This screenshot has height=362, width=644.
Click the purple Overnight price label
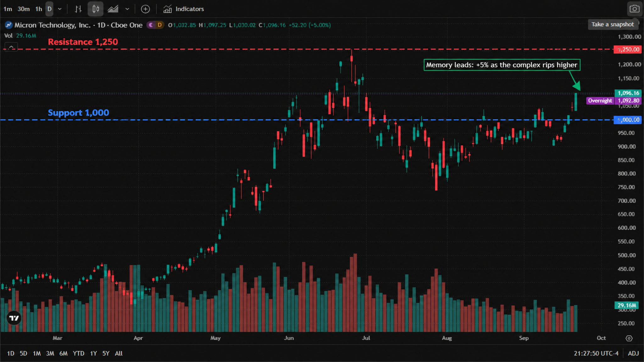pos(600,101)
